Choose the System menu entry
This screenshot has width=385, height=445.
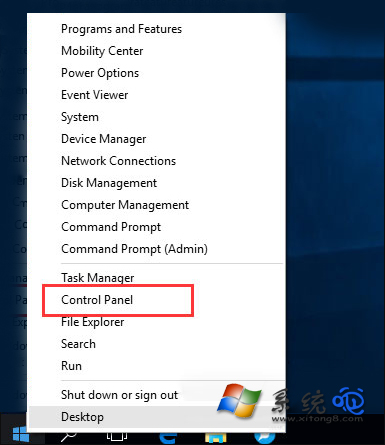[156, 117]
